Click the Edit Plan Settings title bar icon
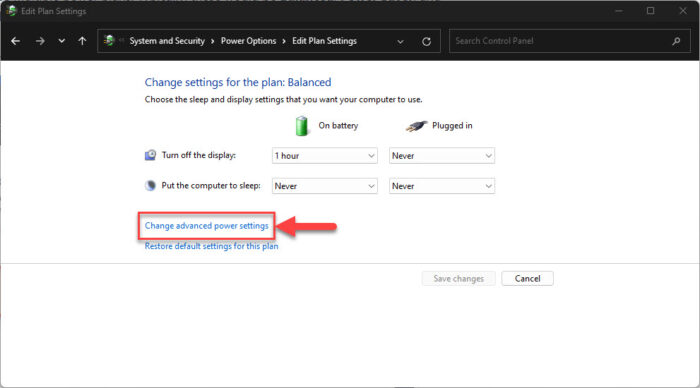This screenshot has height=388, width=700. point(12,11)
